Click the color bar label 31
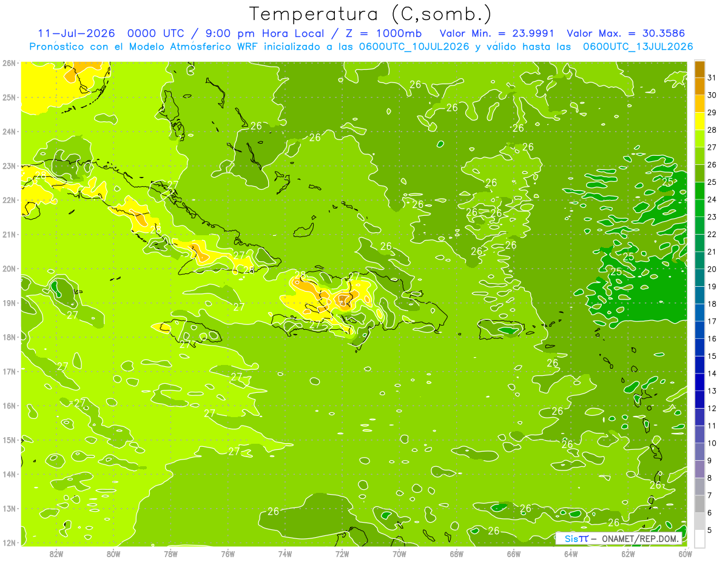The image size is (728, 562). point(712,78)
